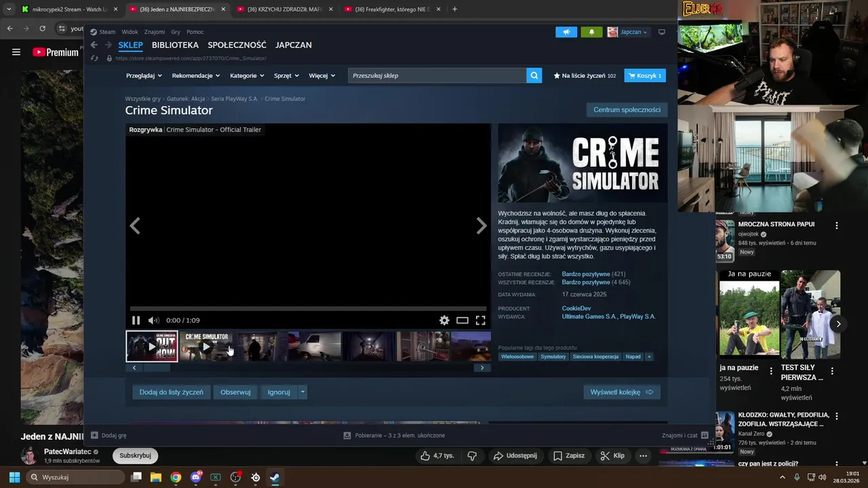Click the Steam announcements megaphone icon
Viewport: 868px width, 488px height.
(566, 32)
